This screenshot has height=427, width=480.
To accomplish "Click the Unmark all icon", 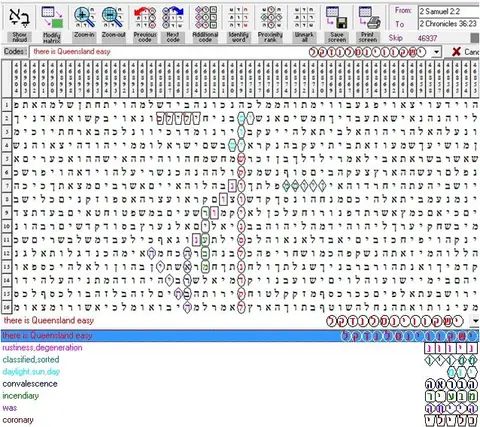I will point(304,17).
